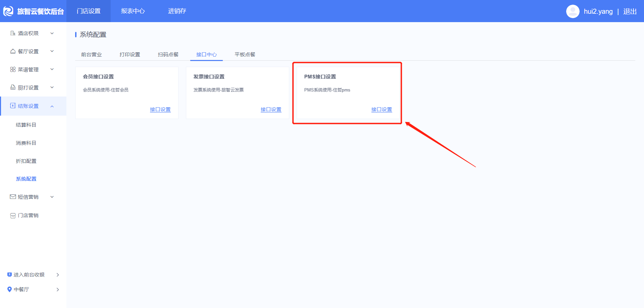The width and height of the screenshot is (644, 308).
Task: Click the PMS接口设置 card title
Action: tap(320, 76)
